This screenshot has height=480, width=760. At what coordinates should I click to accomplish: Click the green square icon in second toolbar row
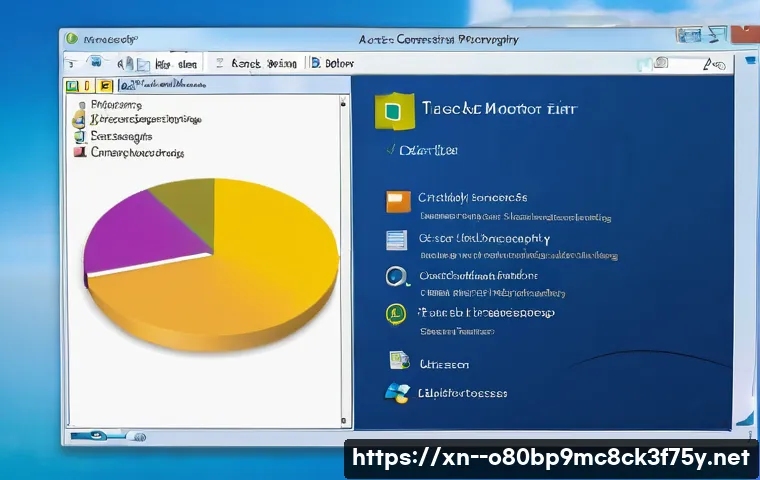73,89
